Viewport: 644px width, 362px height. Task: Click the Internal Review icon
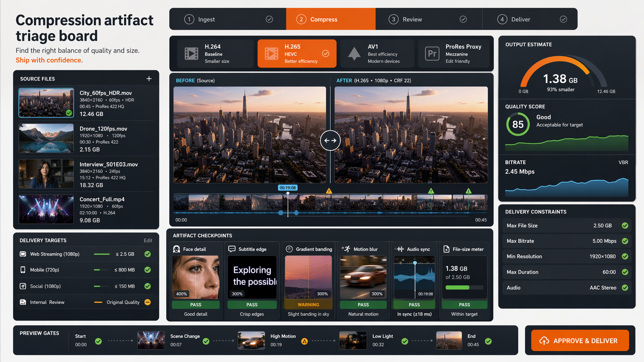[x=23, y=302]
